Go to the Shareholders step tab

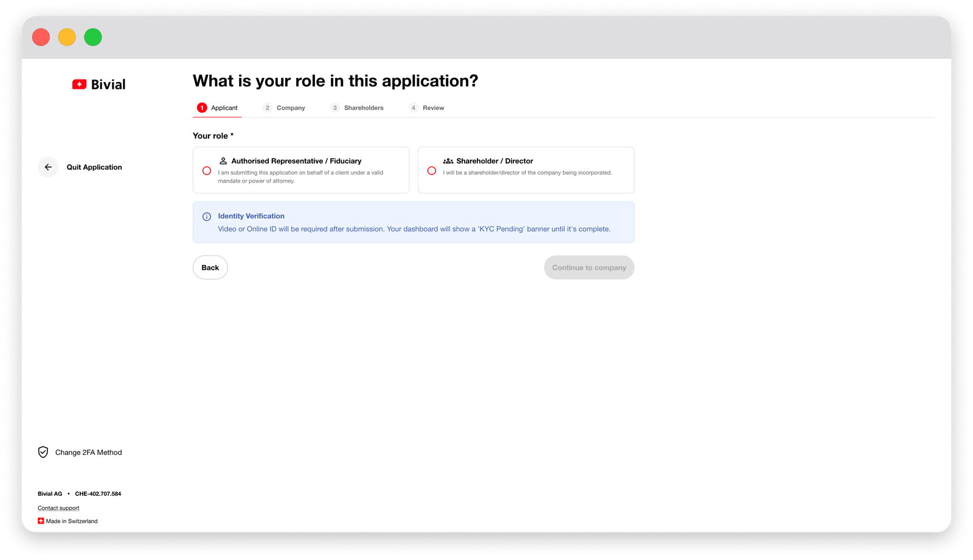point(357,108)
